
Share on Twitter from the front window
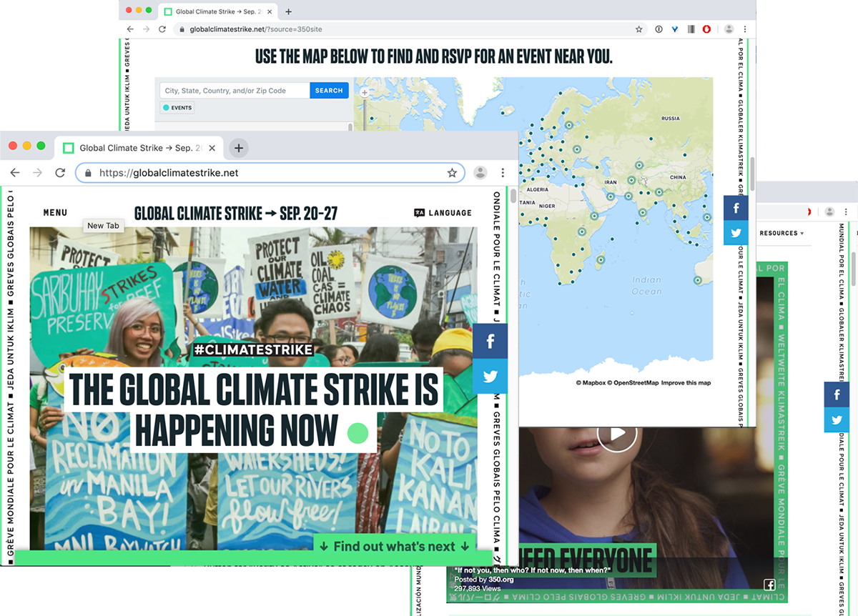pyautogui.click(x=490, y=376)
